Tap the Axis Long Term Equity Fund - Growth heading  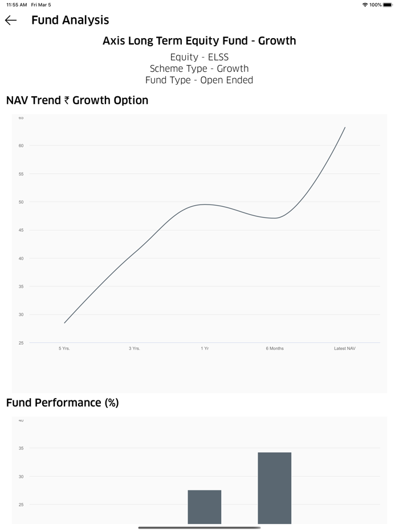click(199, 40)
